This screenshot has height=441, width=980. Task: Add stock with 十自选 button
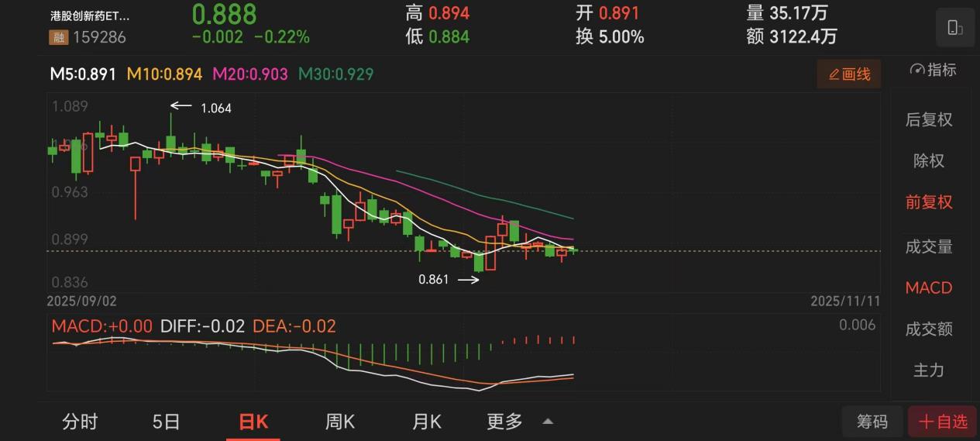(x=943, y=422)
